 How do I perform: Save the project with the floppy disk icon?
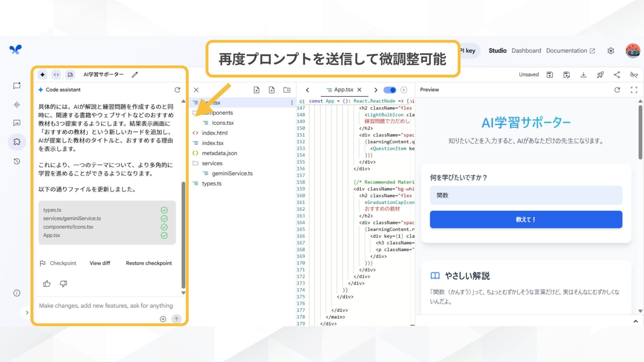click(x=550, y=74)
